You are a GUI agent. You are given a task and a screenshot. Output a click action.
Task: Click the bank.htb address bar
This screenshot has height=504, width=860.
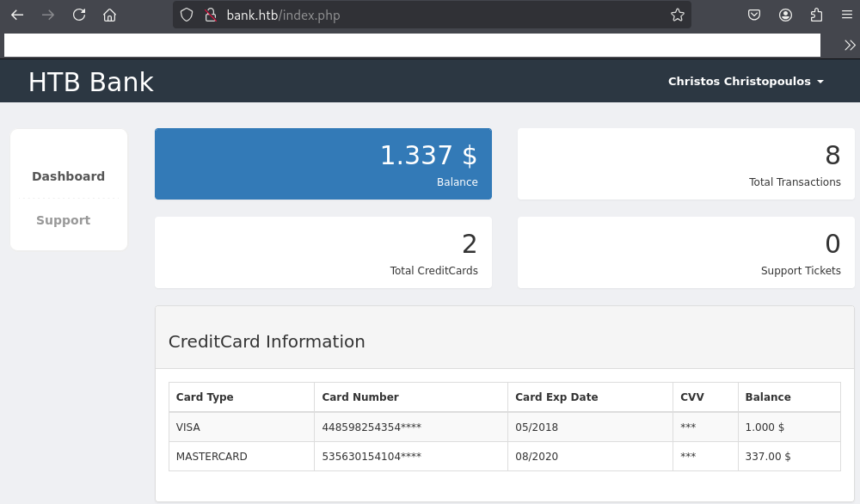pos(430,15)
